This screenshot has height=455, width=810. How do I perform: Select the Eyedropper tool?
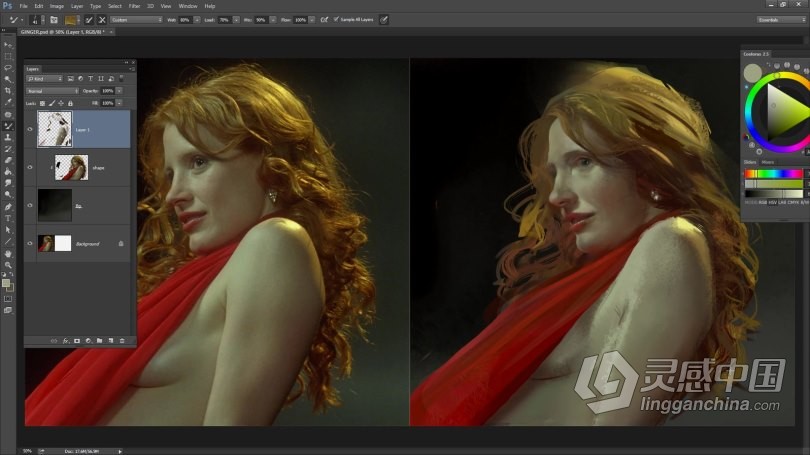8,102
